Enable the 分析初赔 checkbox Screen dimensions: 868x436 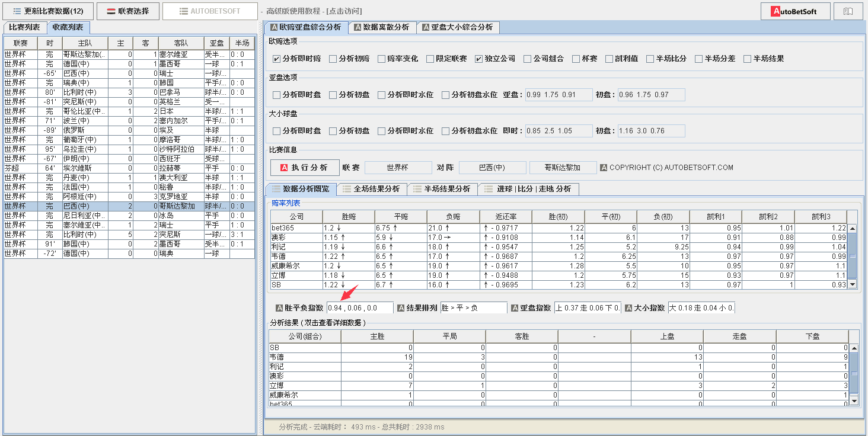coord(333,59)
